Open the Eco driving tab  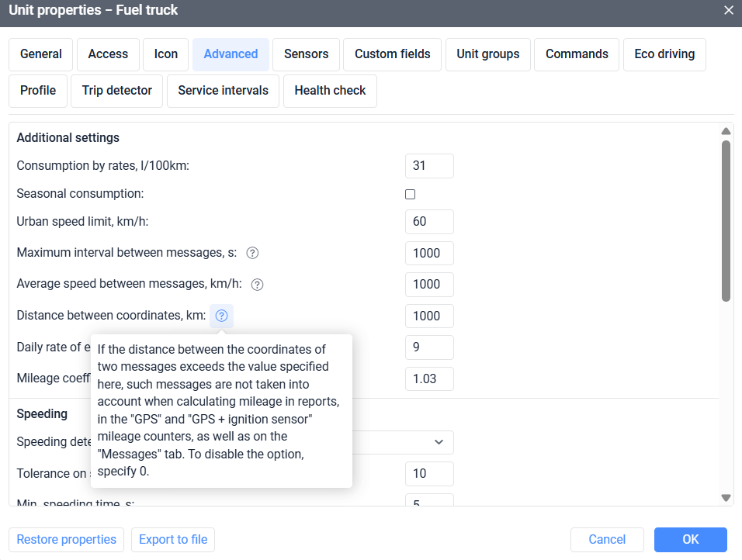pyautogui.click(x=663, y=54)
